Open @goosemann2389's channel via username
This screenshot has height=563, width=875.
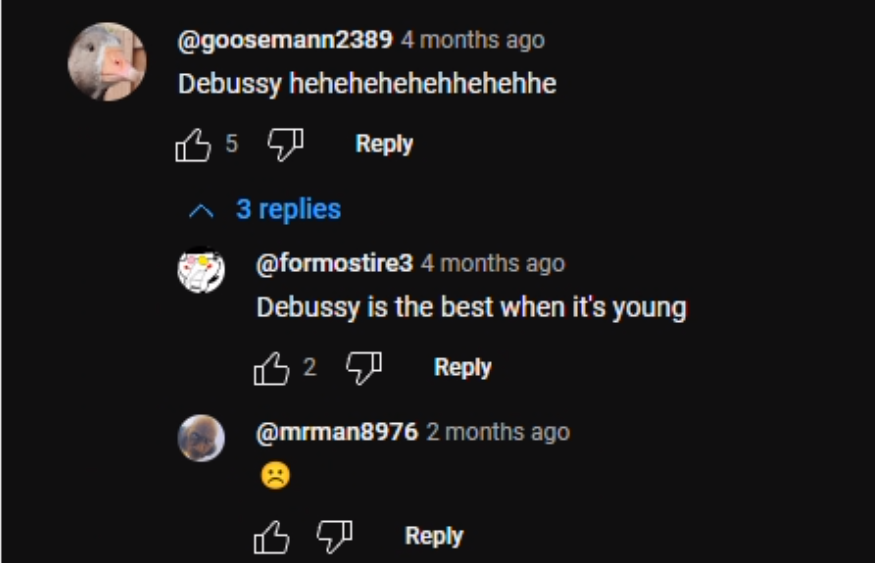click(x=285, y=40)
